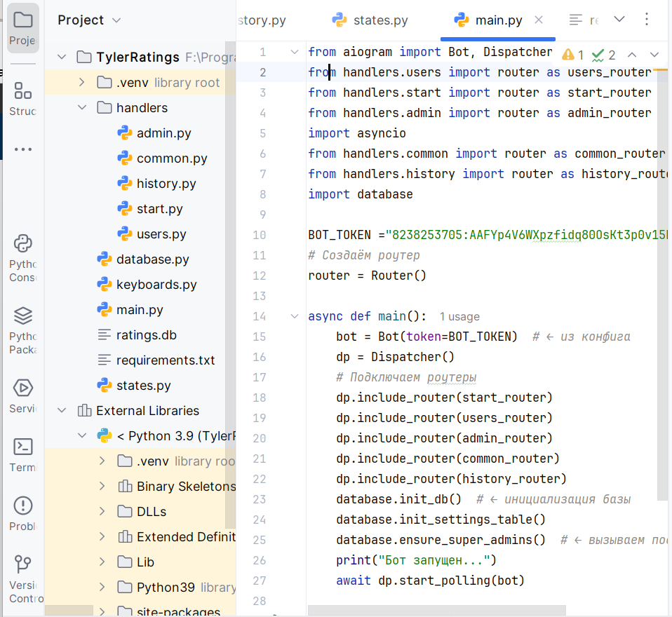Open the Python Console tool window

(x=22, y=258)
